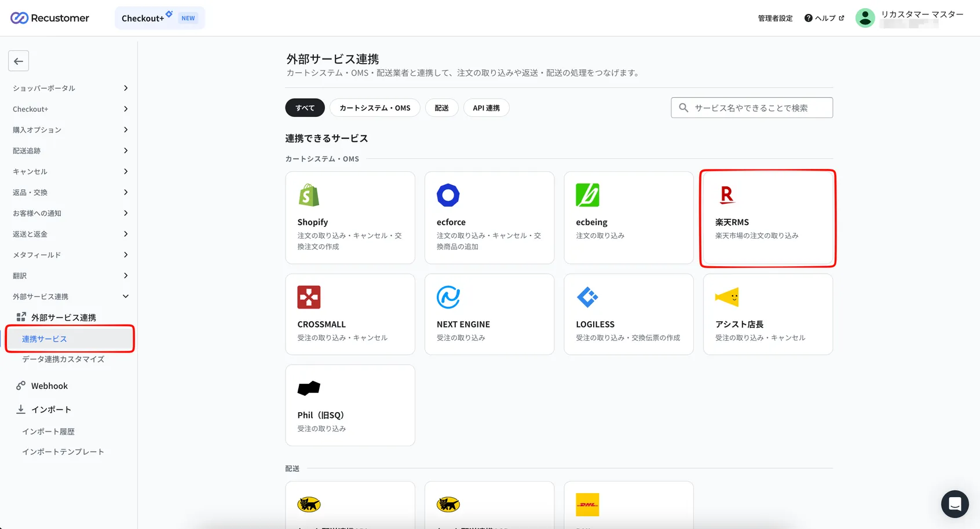Click the LOGILESS blue diamond icon
Viewport: 980px width, 529px height.
tap(587, 297)
